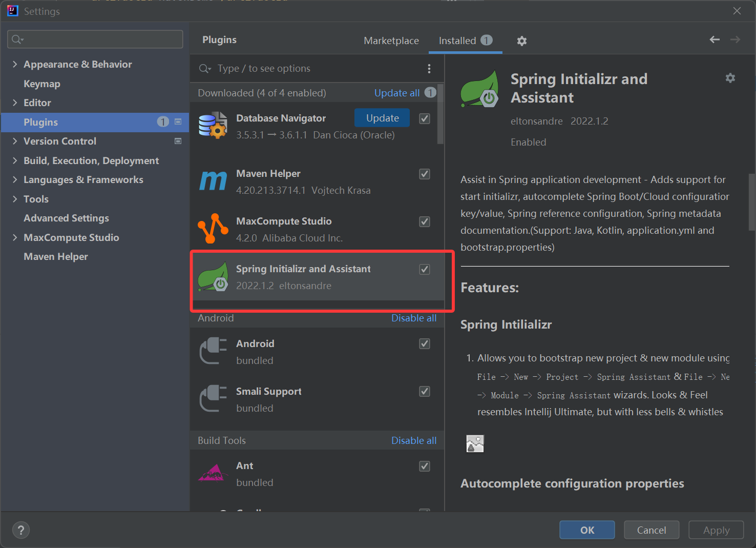Click the Apply button
This screenshot has width=756, height=548.
[x=716, y=530]
